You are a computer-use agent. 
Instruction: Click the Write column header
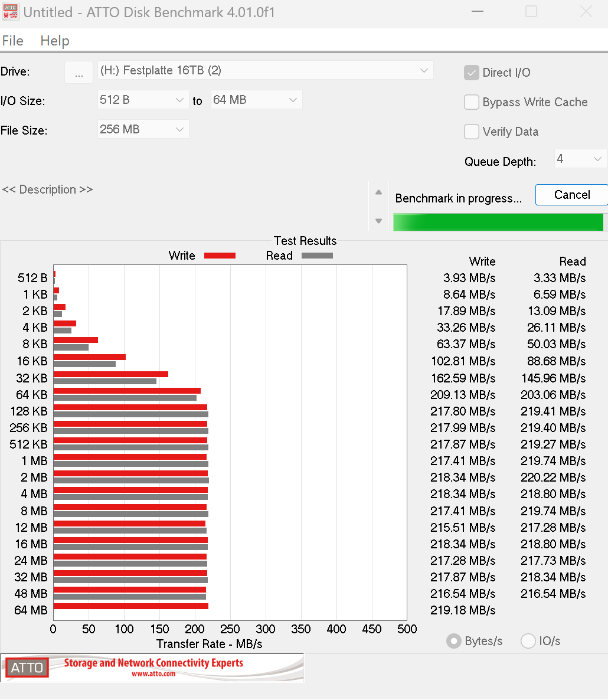pos(482,261)
